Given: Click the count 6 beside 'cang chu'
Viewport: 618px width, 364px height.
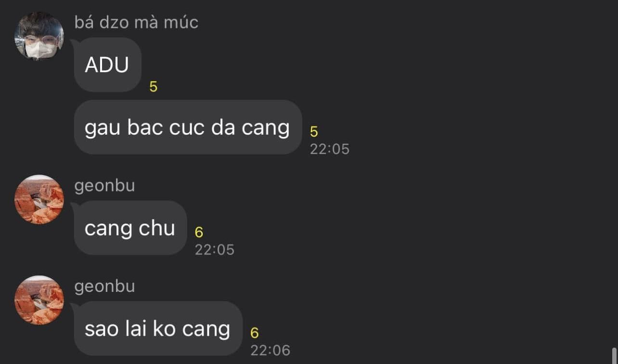Looking at the screenshot, I should (199, 233).
